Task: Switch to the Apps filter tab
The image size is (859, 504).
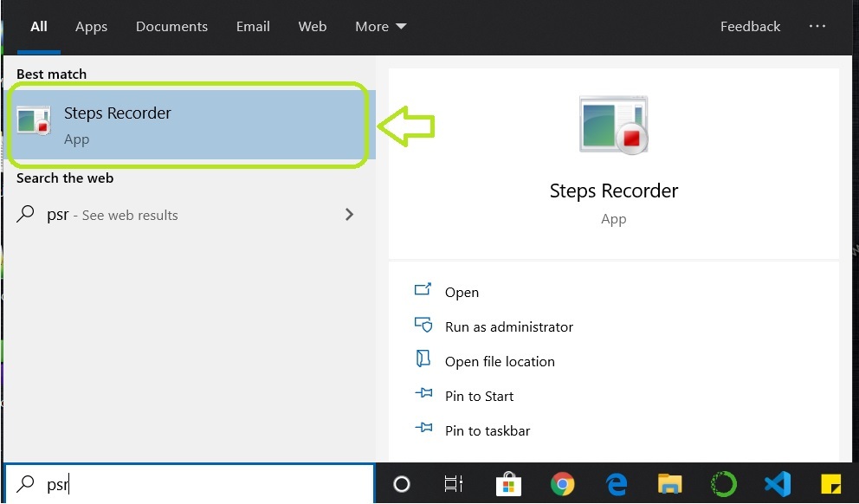Action: pyautogui.click(x=91, y=27)
